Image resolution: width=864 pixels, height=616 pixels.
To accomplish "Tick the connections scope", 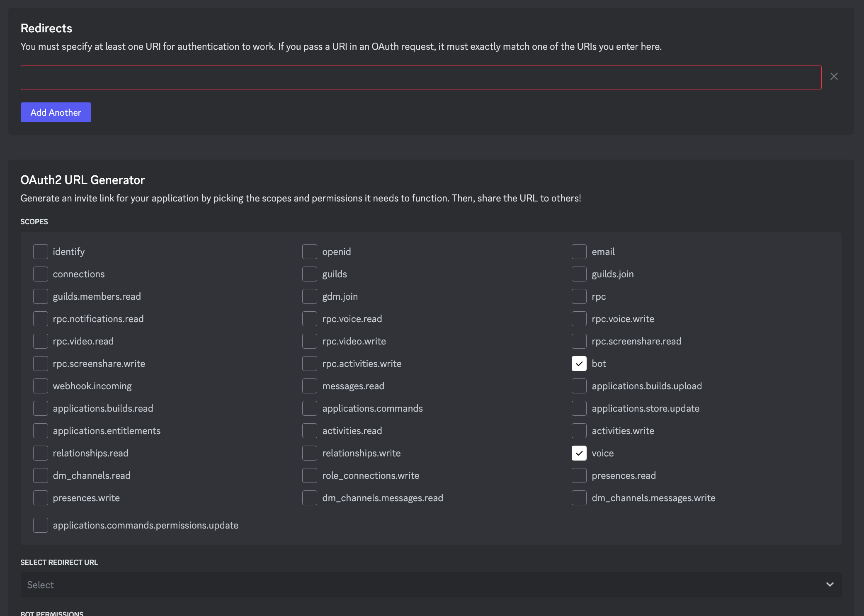I will (41, 274).
